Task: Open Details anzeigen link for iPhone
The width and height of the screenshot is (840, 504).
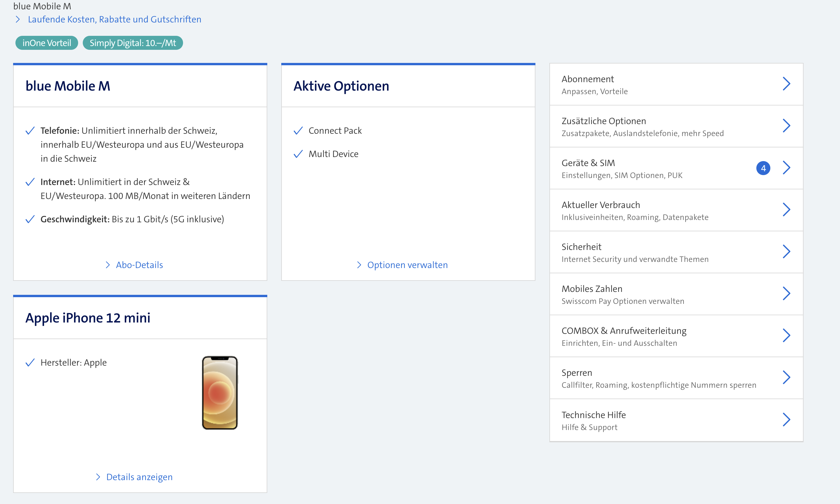Action: point(139,477)
